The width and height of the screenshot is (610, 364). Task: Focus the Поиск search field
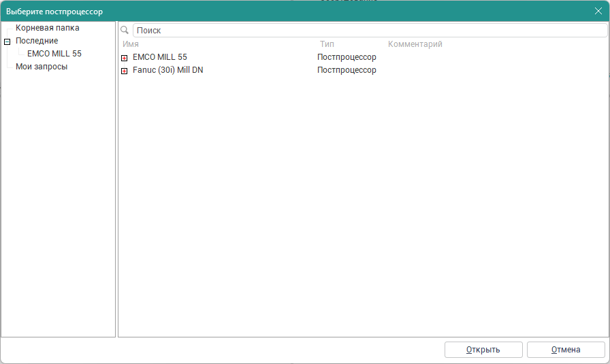(368, 31)
